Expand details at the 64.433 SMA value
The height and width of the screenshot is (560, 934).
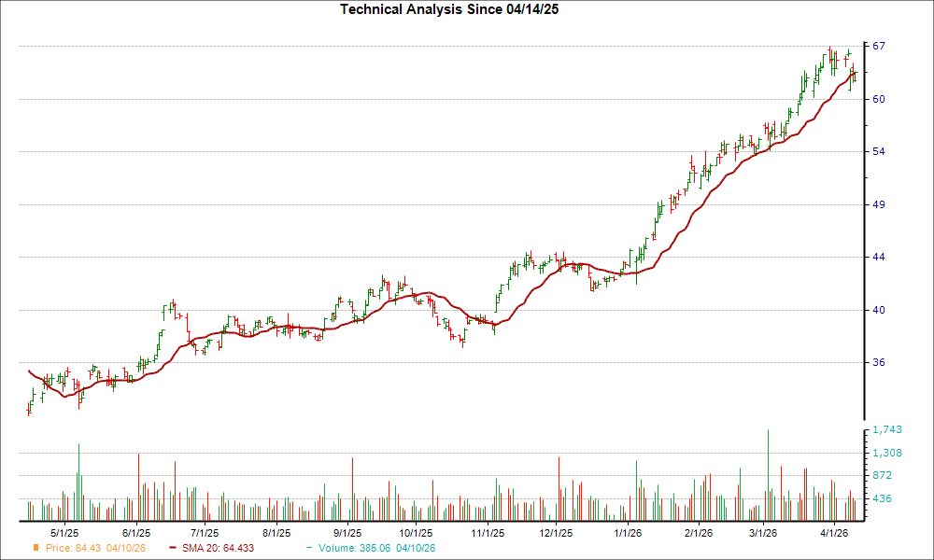(x=241, y=549)
